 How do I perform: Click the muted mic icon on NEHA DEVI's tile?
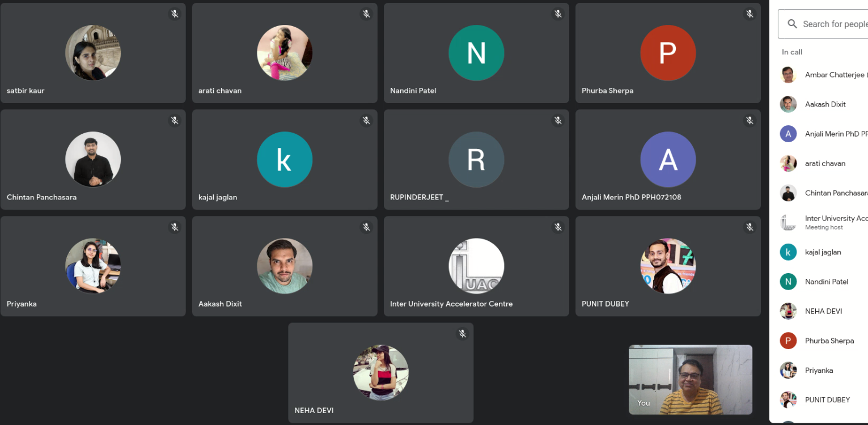point(462,334)
